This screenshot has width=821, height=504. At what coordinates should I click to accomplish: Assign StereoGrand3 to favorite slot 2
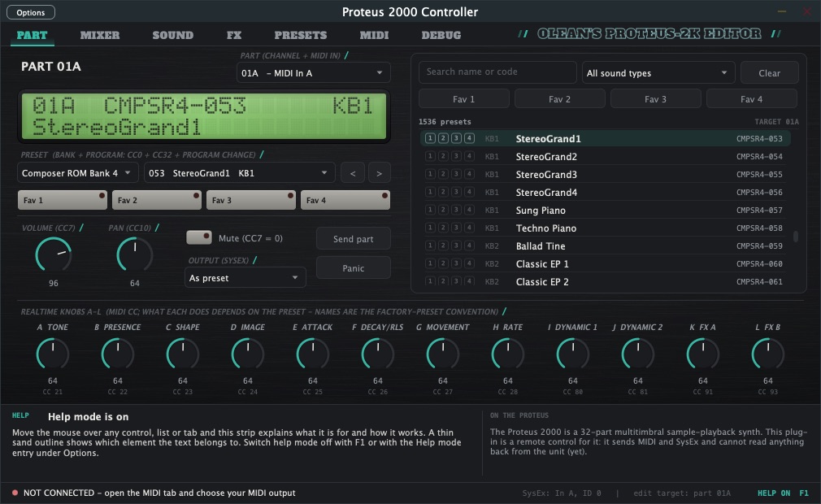443,174
